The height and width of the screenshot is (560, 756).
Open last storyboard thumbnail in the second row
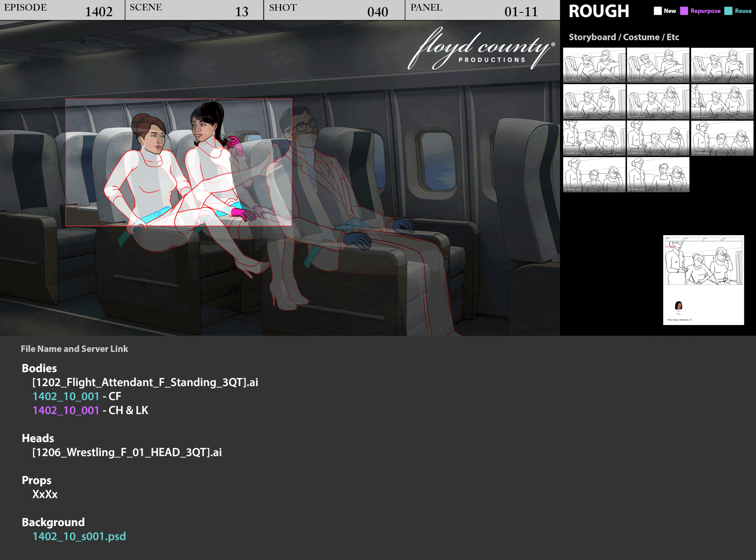click(722, 102)
